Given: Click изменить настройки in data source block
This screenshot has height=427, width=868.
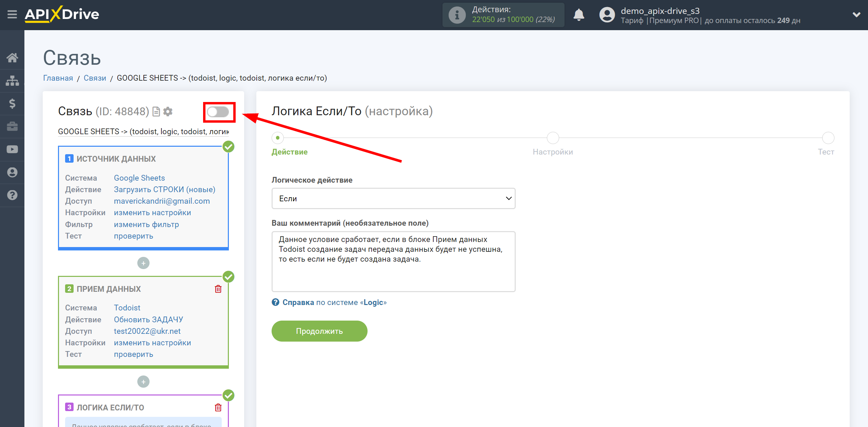Looking at the screenshot, I should click(153, 212).
